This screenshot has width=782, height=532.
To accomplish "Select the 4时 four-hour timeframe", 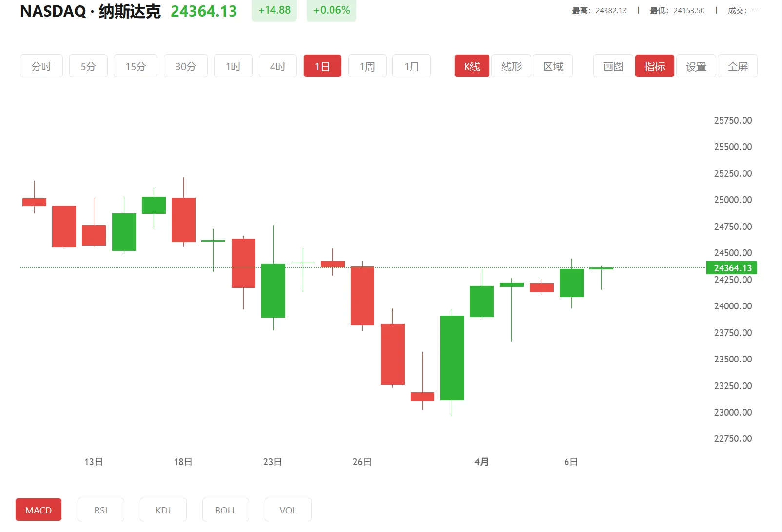I will (277, 66).
